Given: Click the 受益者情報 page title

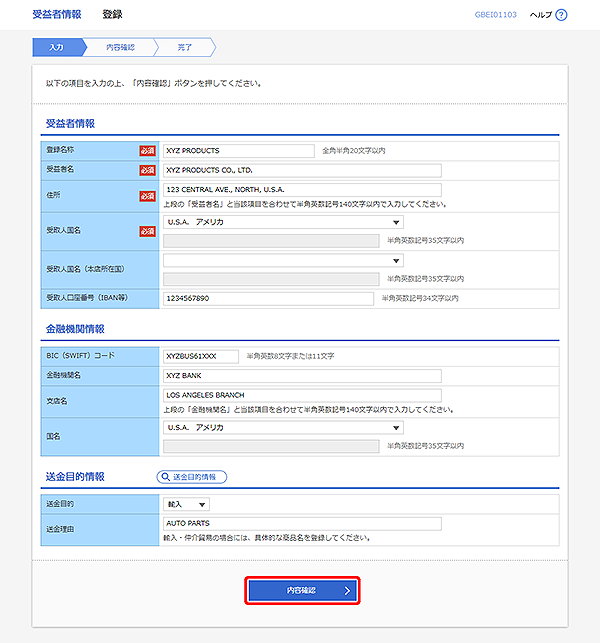Looking at the screenshot, I should click(57, 15).
